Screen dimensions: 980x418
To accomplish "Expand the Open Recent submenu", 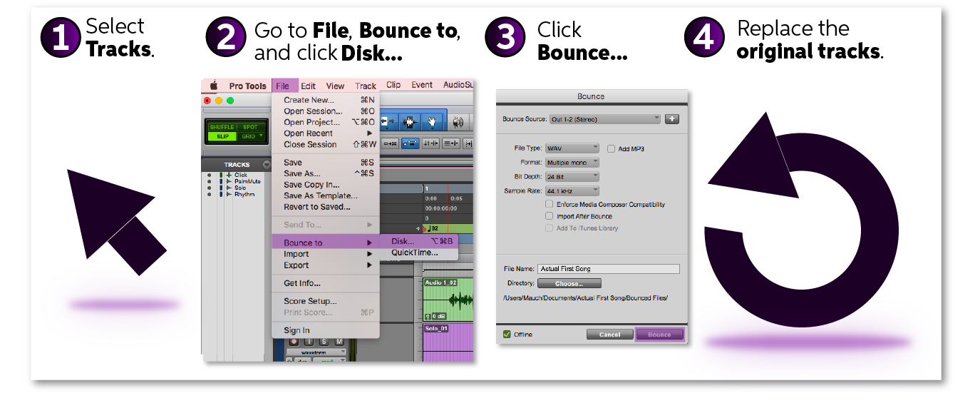I will coord(326,133).
